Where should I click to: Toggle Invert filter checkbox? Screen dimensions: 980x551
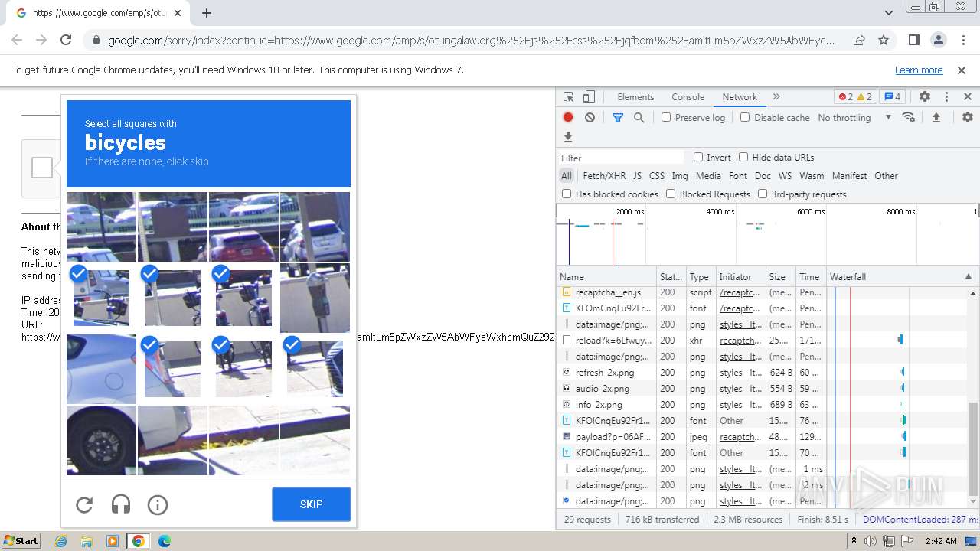point(698,157)
